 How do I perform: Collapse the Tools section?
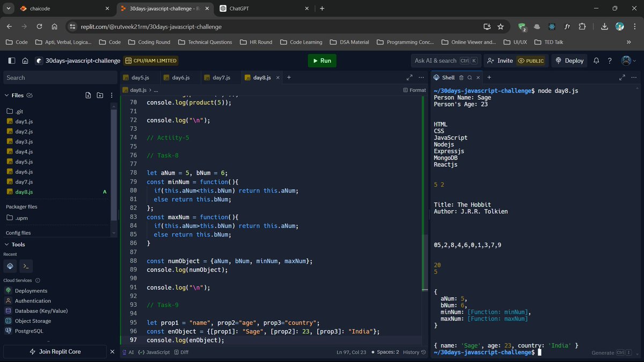pyautogui.click(x=6, y=245)
